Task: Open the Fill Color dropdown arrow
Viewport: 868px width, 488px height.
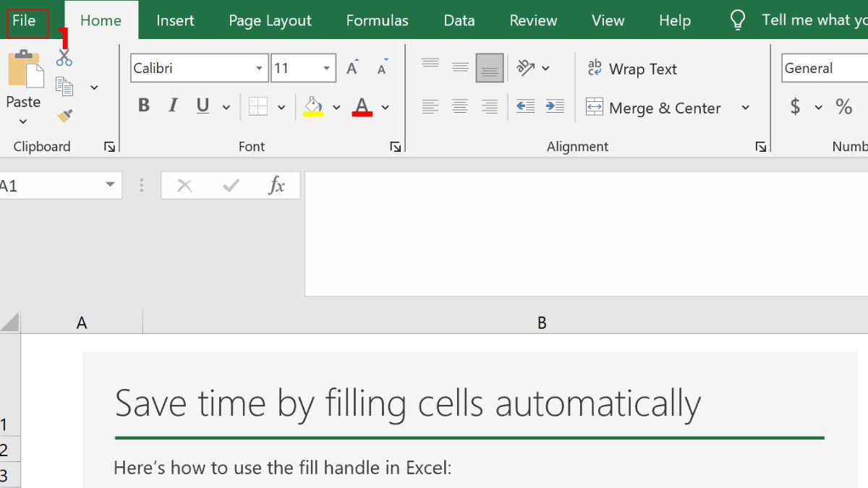Action: click(335, 106)
